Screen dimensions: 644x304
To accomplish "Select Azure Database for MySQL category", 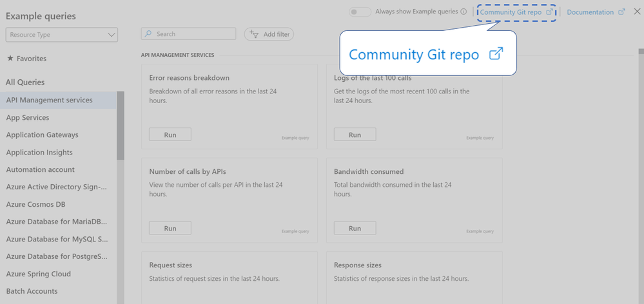I will (x=58, y=239).
